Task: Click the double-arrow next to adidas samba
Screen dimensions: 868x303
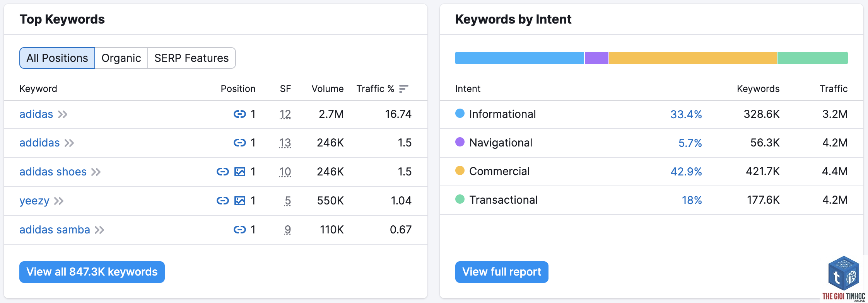Action: (x=99, y=230)
